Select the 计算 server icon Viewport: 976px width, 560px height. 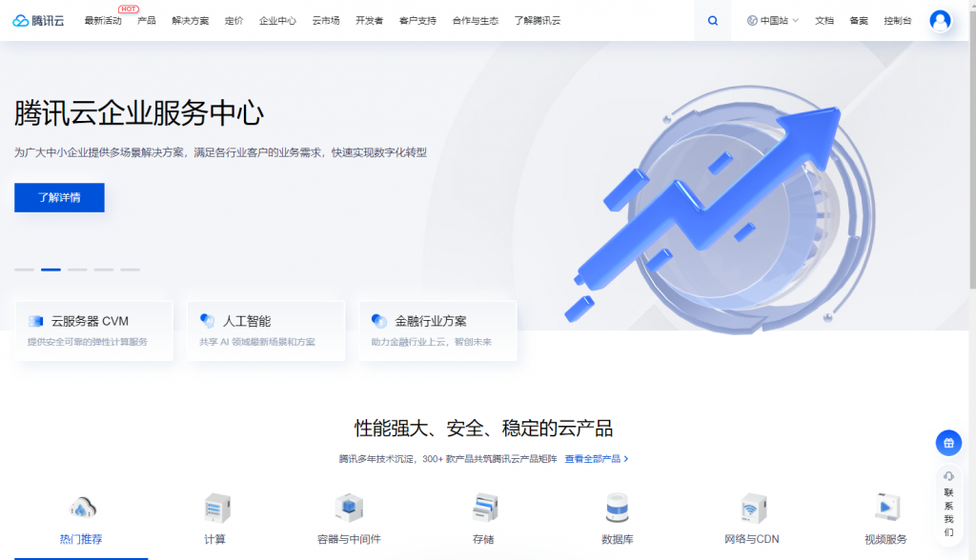216,508
